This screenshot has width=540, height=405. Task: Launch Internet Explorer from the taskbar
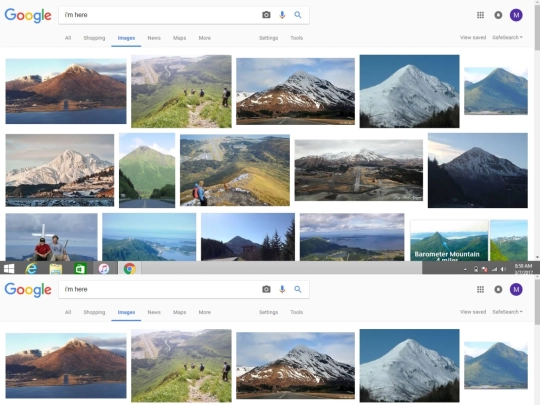click(31, 268)
